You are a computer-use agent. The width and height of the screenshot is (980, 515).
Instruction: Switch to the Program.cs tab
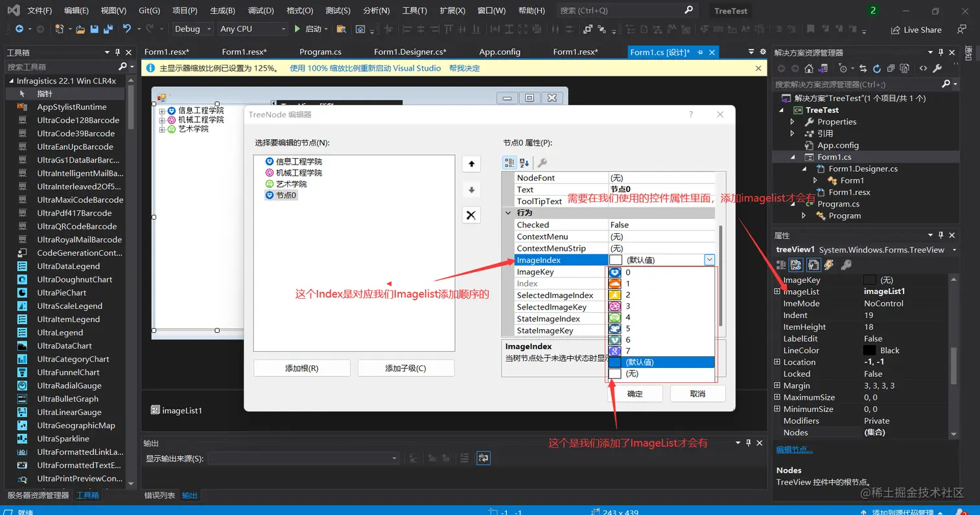pyautogui.click(x=320, y=52)
